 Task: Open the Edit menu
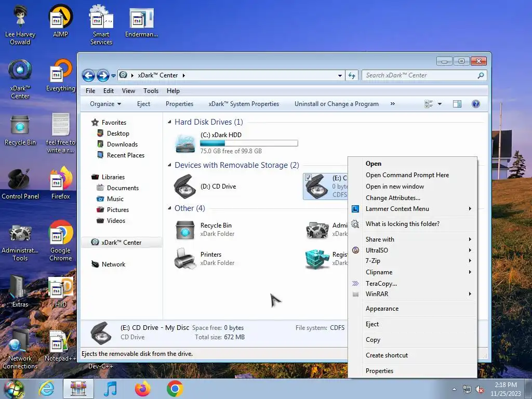click(109, 91)
